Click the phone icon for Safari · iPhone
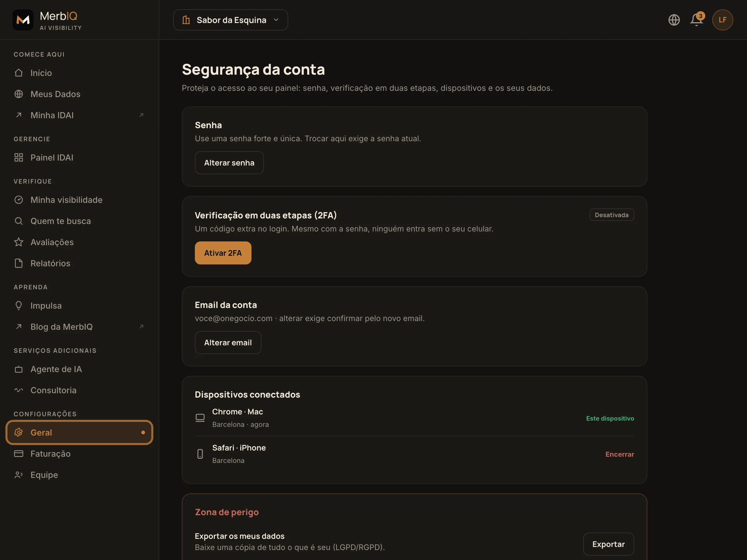This screenshot has width=747, height=560. click(x=200, y=454)
